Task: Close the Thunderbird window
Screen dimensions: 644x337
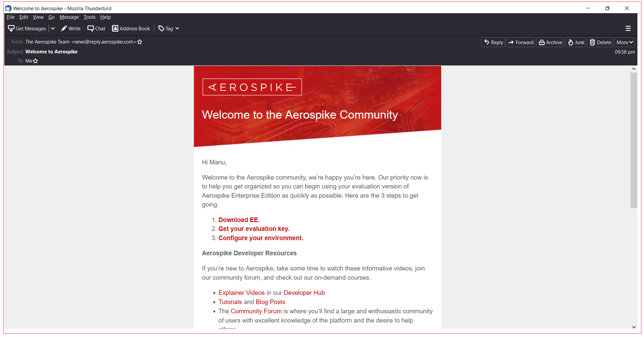Action: click(x=627, y=8)
